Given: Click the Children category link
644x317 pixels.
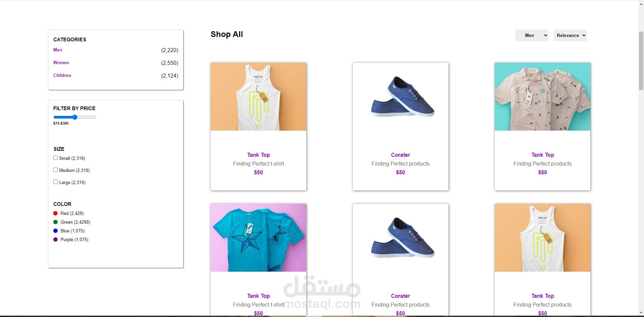Looking at the screenshot, I should 62,76.
